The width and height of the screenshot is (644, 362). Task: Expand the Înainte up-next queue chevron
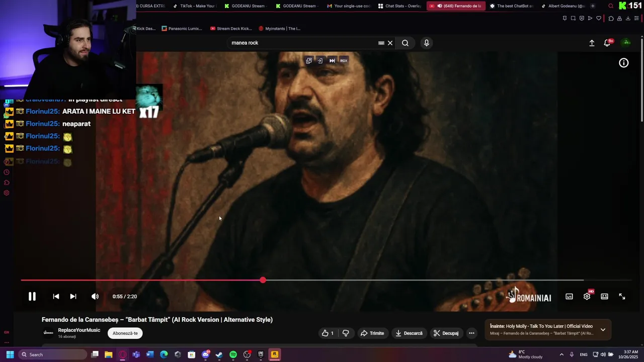point(603,330)
